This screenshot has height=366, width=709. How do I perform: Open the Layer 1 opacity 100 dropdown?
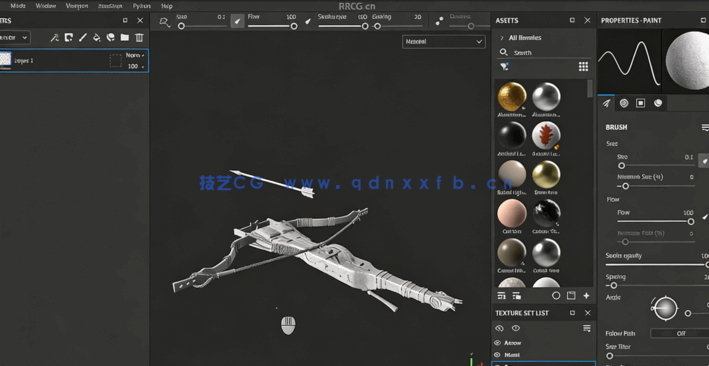(x=136, y=67)
